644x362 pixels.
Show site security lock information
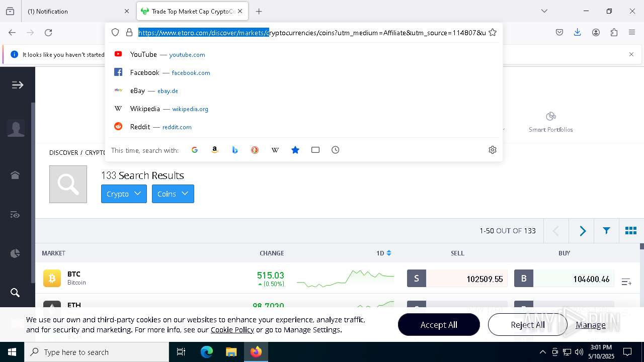click(129, 32)
